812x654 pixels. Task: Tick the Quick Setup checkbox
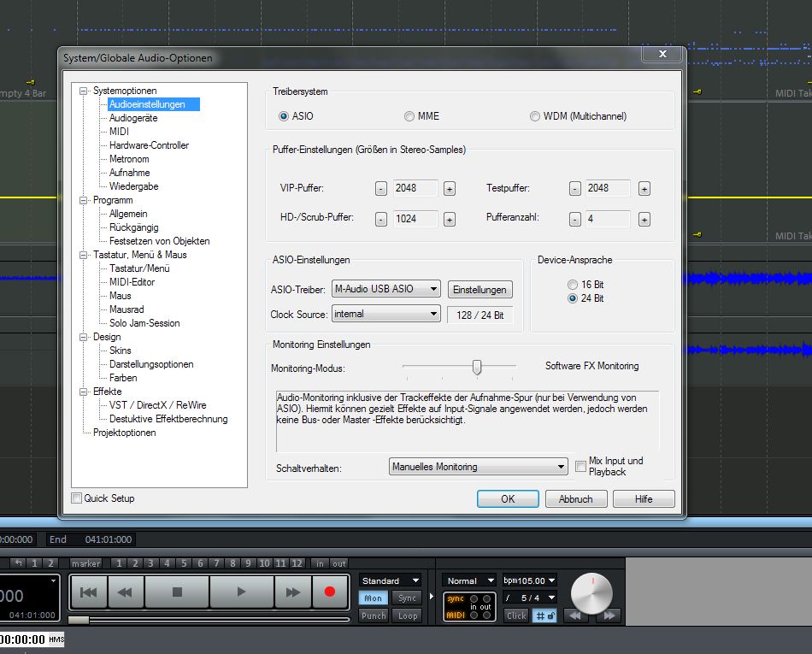pos(77,498)
